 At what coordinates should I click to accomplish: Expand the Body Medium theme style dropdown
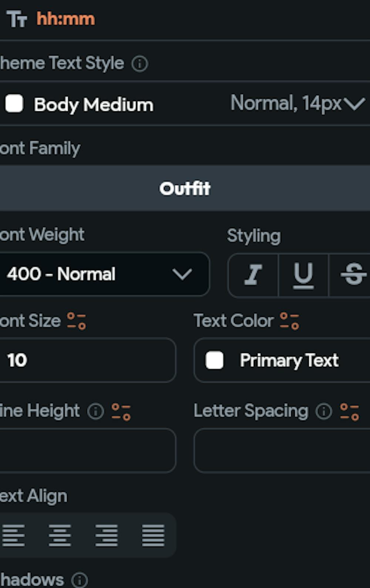[x=354, y=104]
